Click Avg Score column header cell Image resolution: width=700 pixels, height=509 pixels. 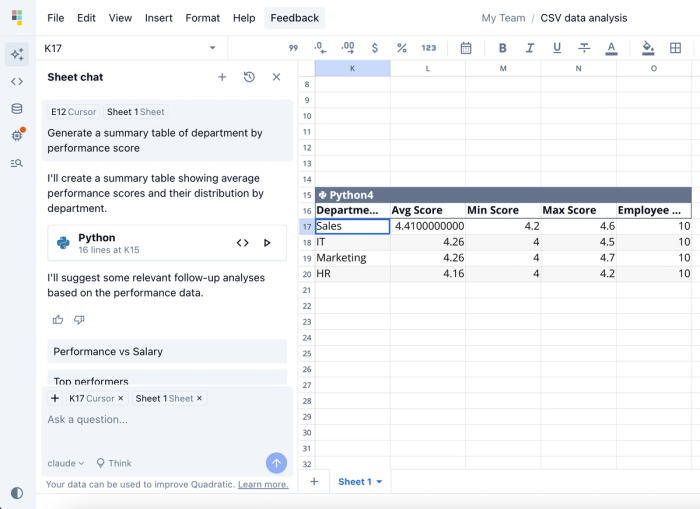[x=428, y=210]
